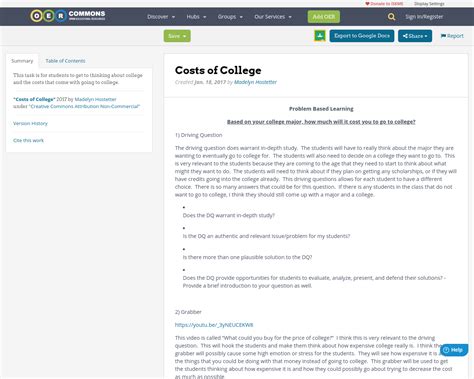Viewport: 474px width, 379px height.
Task: Click the Report flag icon
Action: 443,36
